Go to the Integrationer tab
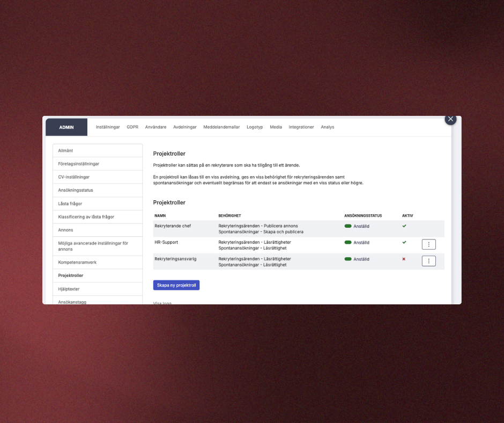The height and width of the screenshot is (423, 504). pos(301,127)
